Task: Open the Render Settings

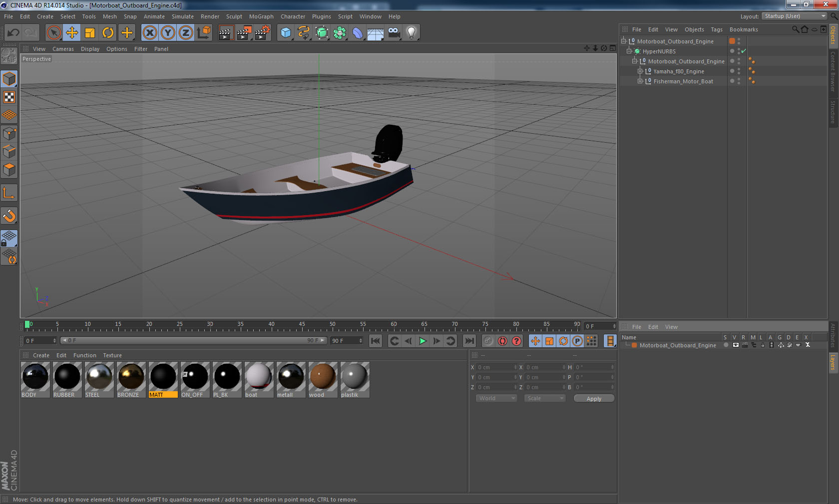Action: point(262,33)
